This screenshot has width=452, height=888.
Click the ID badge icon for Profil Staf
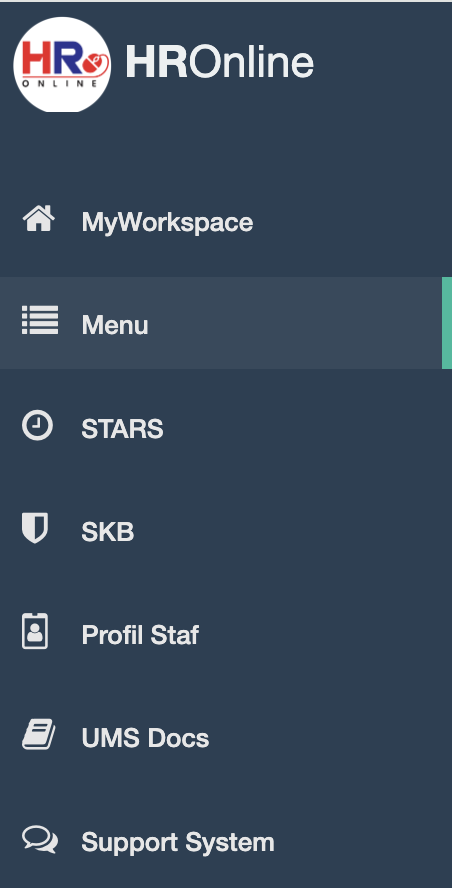pos(35,630)
